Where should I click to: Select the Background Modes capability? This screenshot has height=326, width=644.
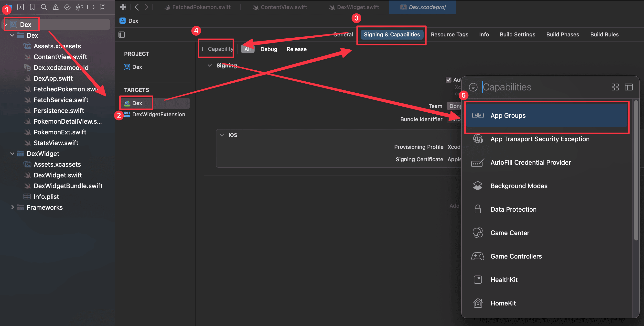pos(547,186)
